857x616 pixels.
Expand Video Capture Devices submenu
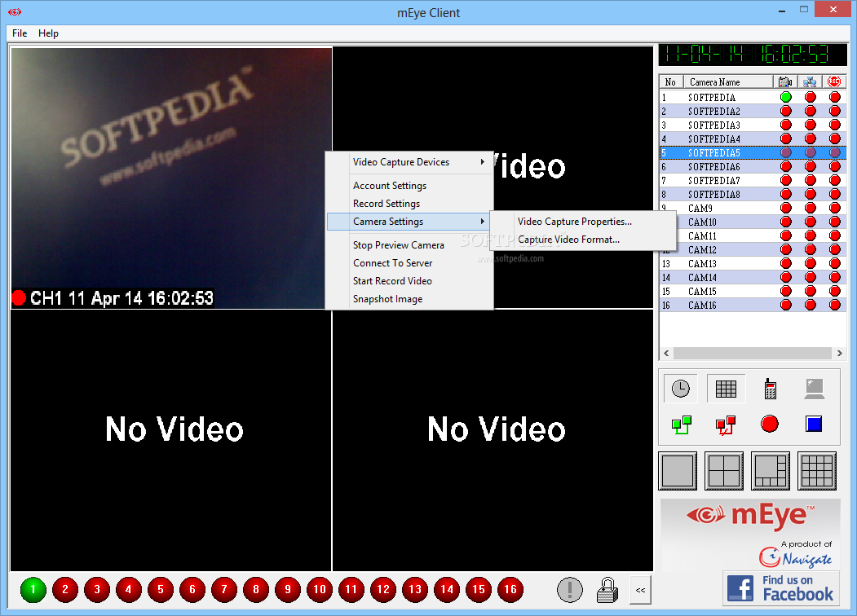(x=410, y=162)
